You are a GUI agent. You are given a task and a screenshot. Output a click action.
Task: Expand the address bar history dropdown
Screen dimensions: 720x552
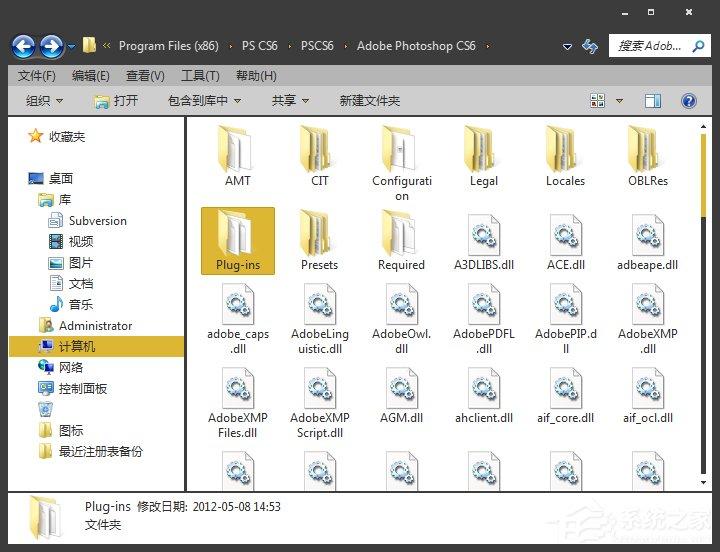click(x=568, y=46)
